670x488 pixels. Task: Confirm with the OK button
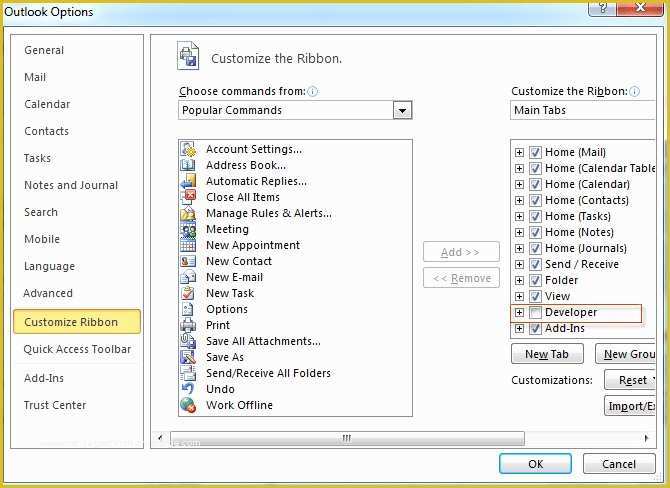click(535, 464)
